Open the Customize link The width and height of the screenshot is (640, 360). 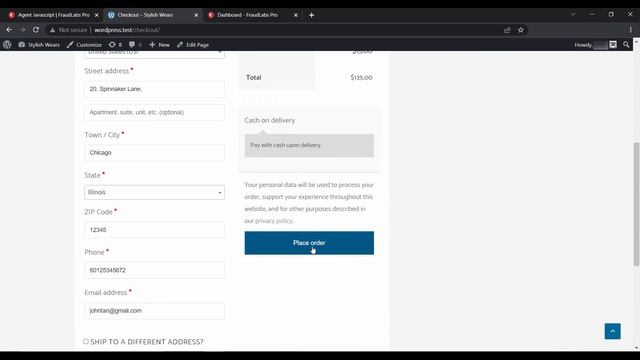click(x=84, y=45)
